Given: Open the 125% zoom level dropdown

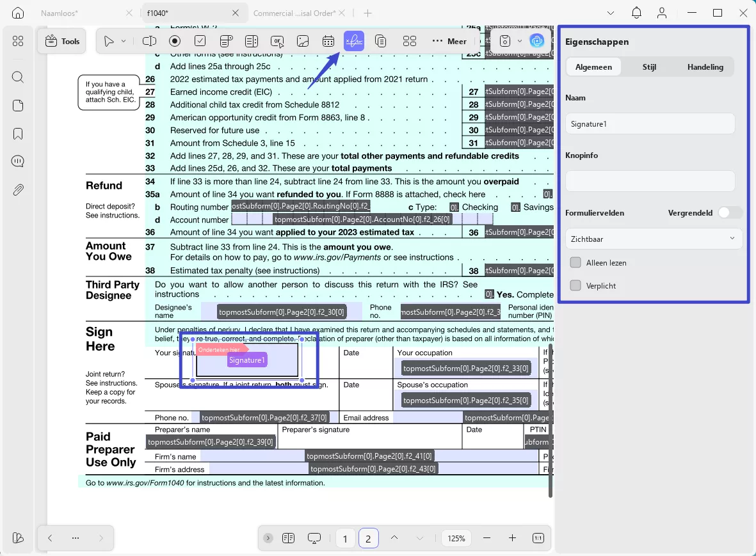Looking at the screenshot, I should click(456, 538).
